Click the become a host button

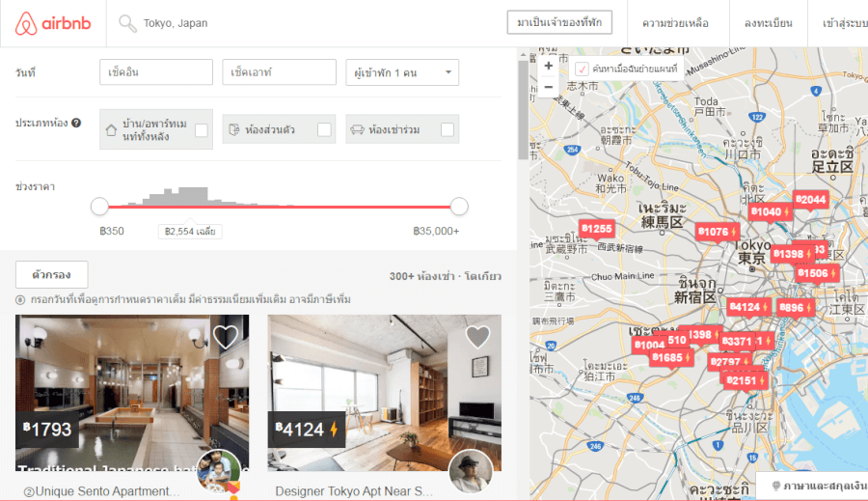pos(559,22)
